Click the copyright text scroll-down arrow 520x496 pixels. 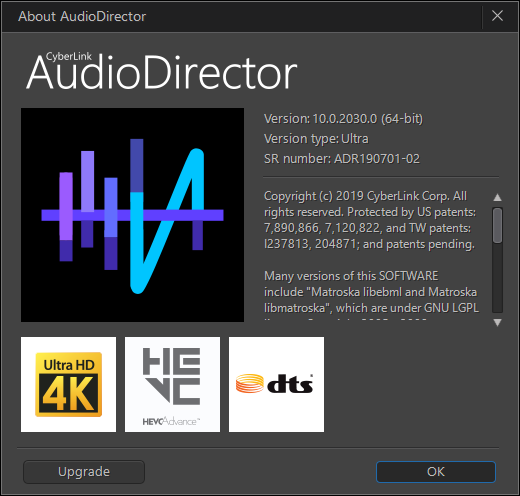coord(497,322)
